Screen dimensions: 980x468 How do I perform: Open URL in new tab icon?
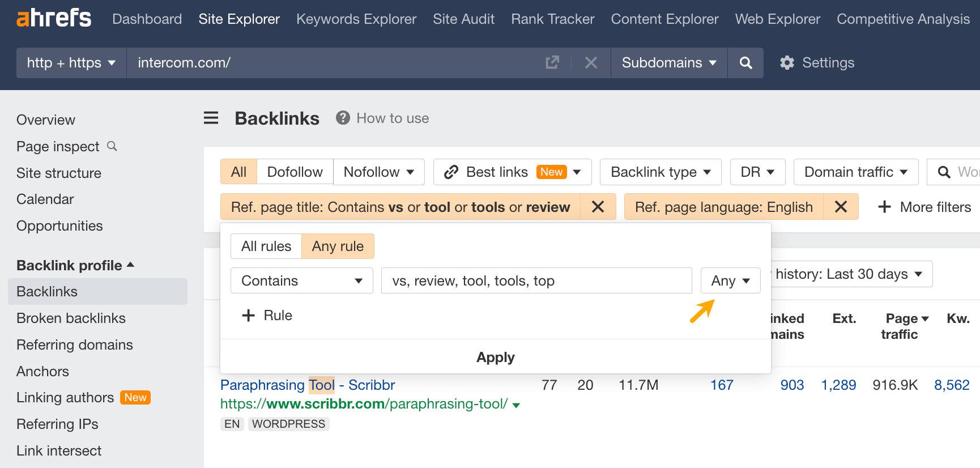(552, 62)
